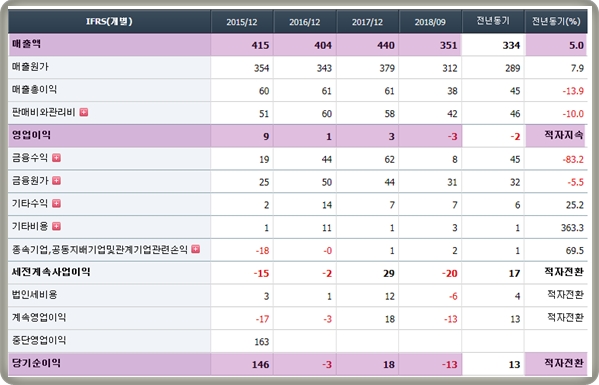Screen dimensions: 599x385
Task: Click the 2015/12 column header
Action: point(241,22)
